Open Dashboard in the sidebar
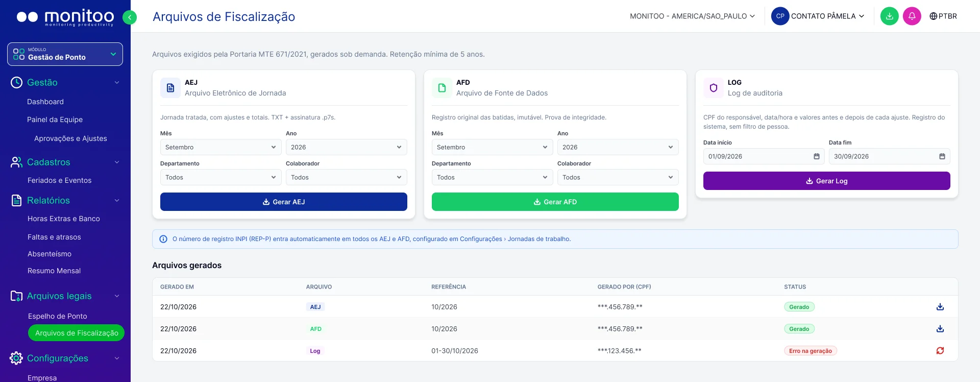Image resolution: width=980 pixels, height=382 pixels. 45,102
